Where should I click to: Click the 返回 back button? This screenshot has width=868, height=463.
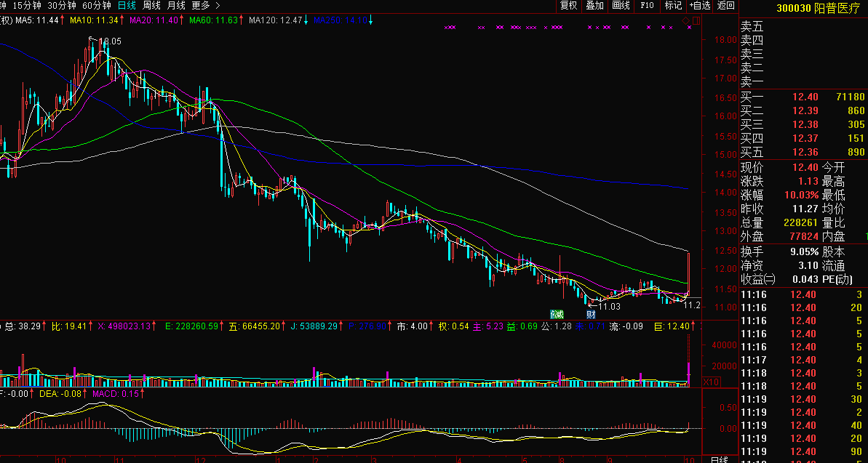tap(725, 6)
